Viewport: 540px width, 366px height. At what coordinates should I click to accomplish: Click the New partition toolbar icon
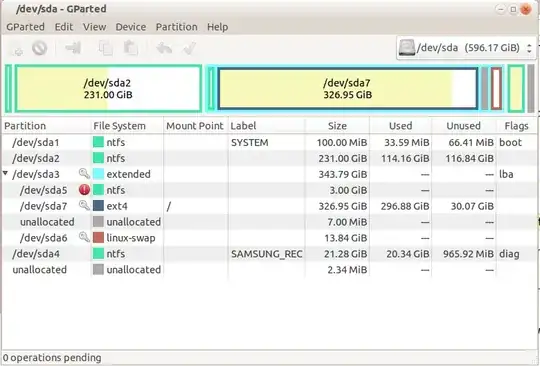coord(18,49)
